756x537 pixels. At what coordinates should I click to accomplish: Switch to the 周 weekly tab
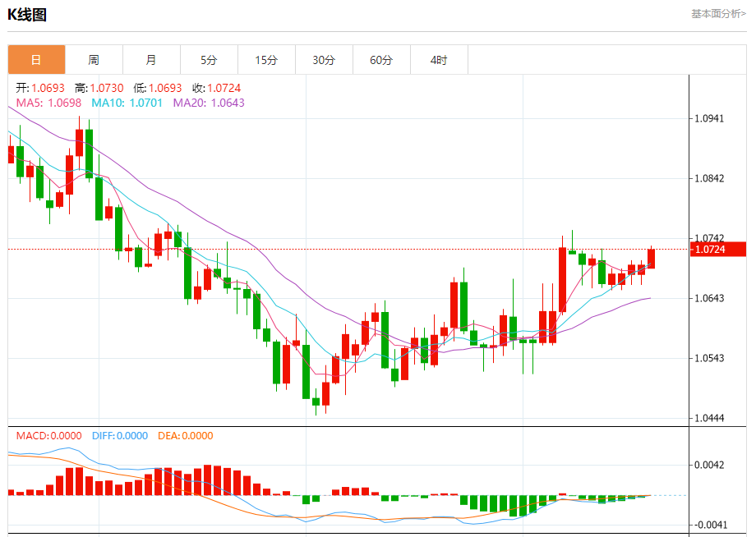94,60
